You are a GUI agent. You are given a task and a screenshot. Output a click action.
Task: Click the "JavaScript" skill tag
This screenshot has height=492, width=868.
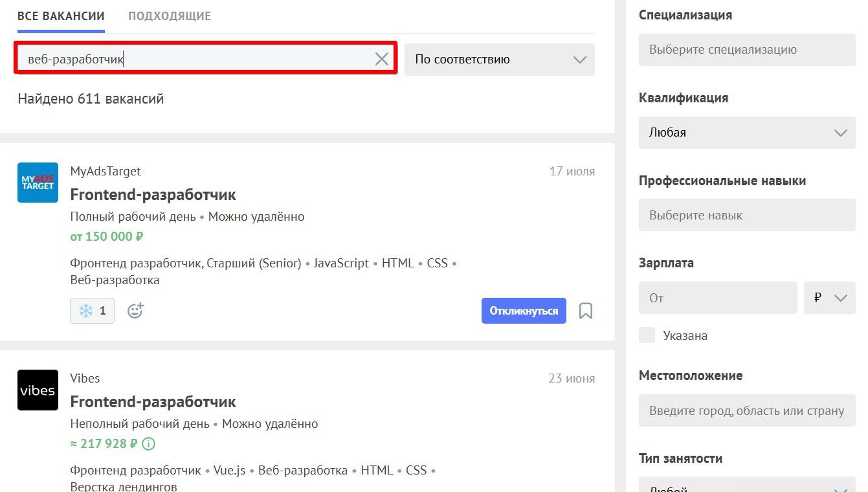(341, 263)
